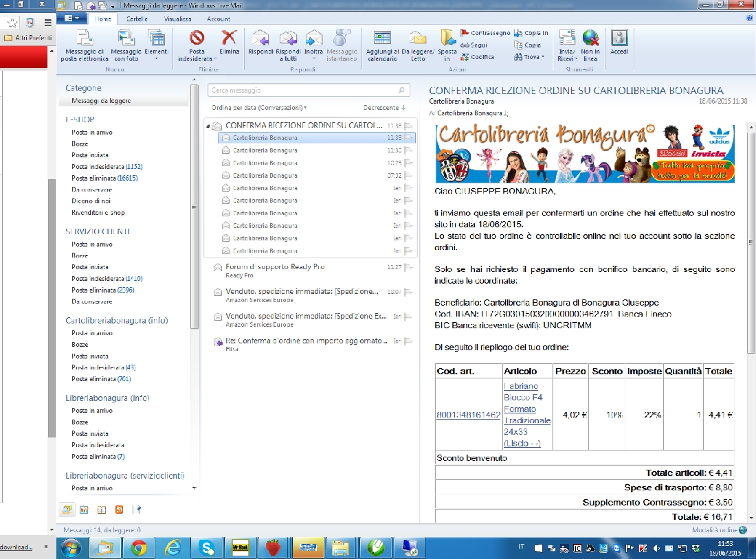Image resolution: width=756 pixels, height=559 pixels.
Task: Open the application file menu button
Action: (72, 19)
